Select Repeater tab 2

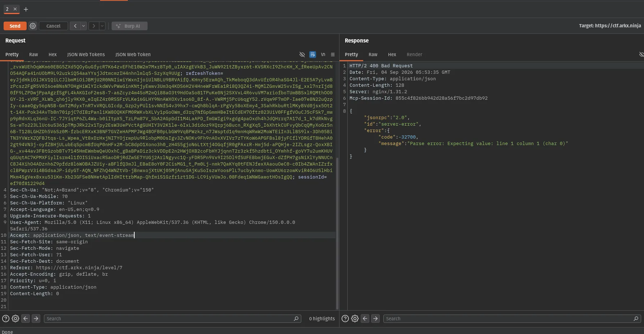point(7,9)
